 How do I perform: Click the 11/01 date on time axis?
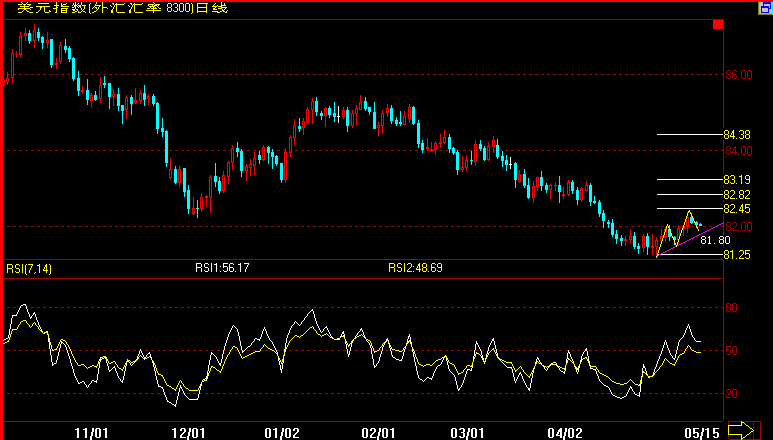click(x=91, y=433)
